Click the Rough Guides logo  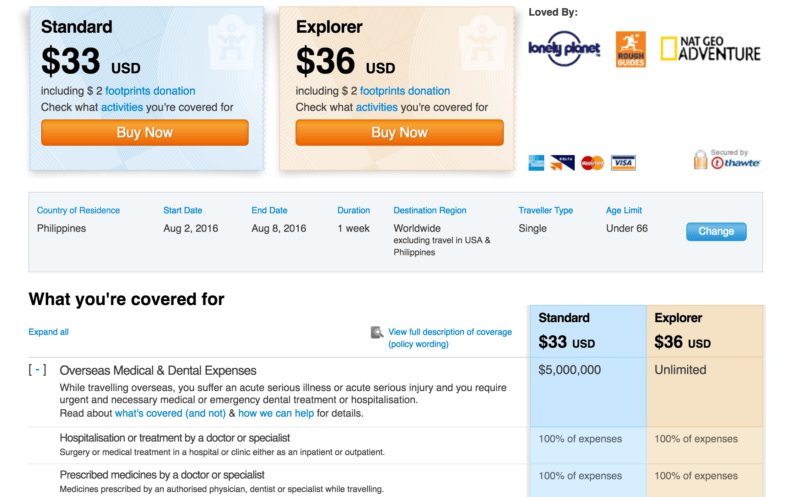click(630, 49)
